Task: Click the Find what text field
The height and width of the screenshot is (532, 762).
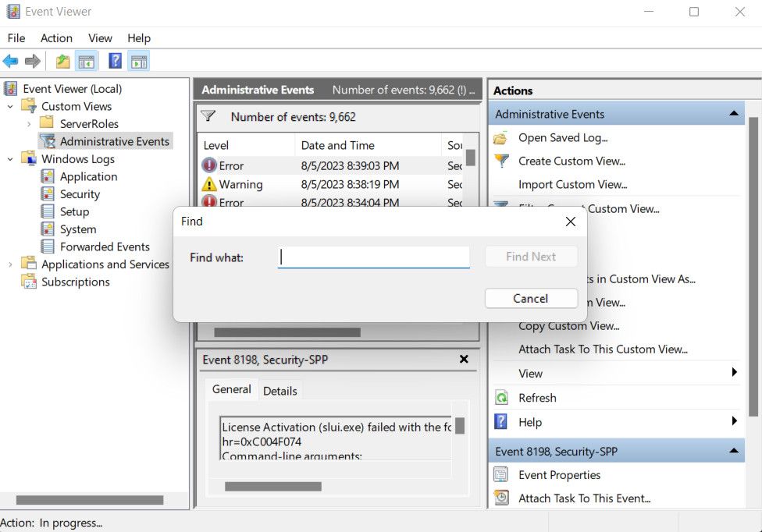Action: pyautogui.click(x=374, y=257)
